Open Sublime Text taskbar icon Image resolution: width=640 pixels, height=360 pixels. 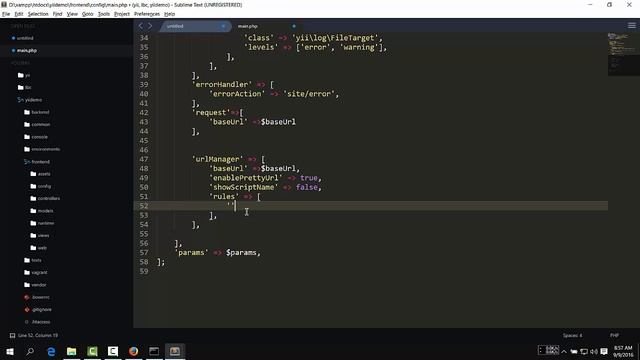[x=175, y=351]
